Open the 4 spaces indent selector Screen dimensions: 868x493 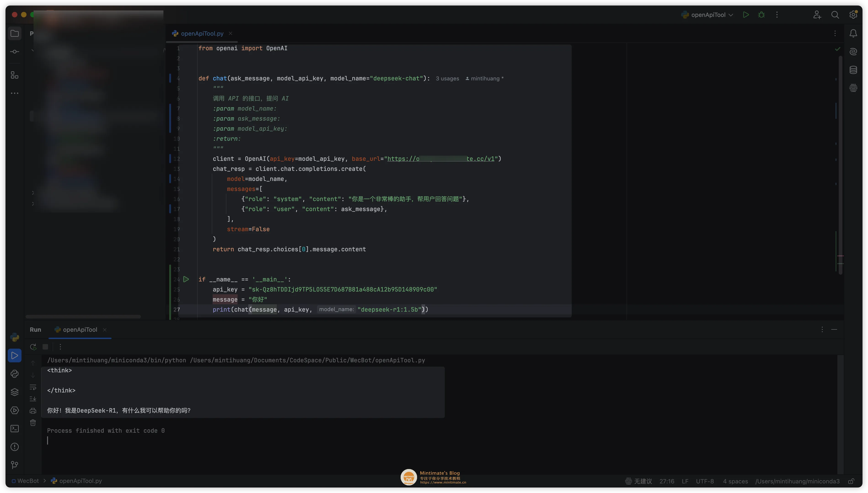coord(735,481)
